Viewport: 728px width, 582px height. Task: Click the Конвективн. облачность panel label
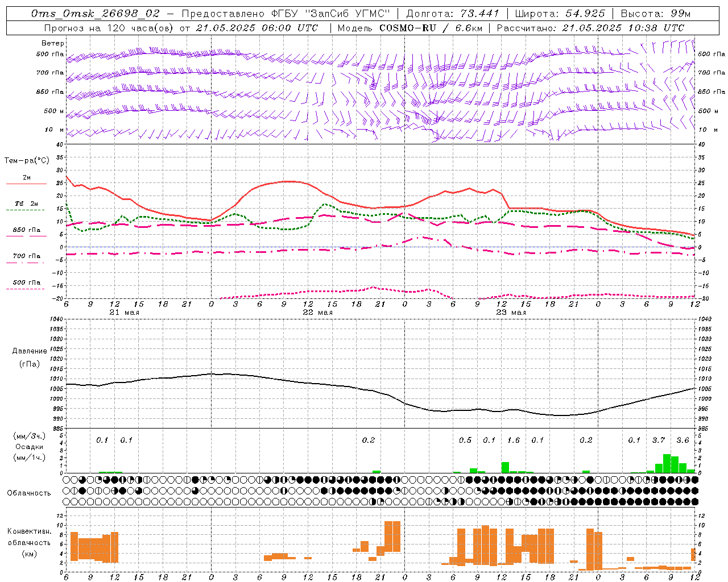(x=29, y=537)
